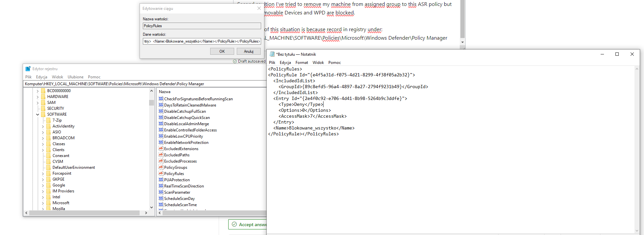Click the Microsoft folder icon in tree
Screen dimensions: 644x235
49,203
